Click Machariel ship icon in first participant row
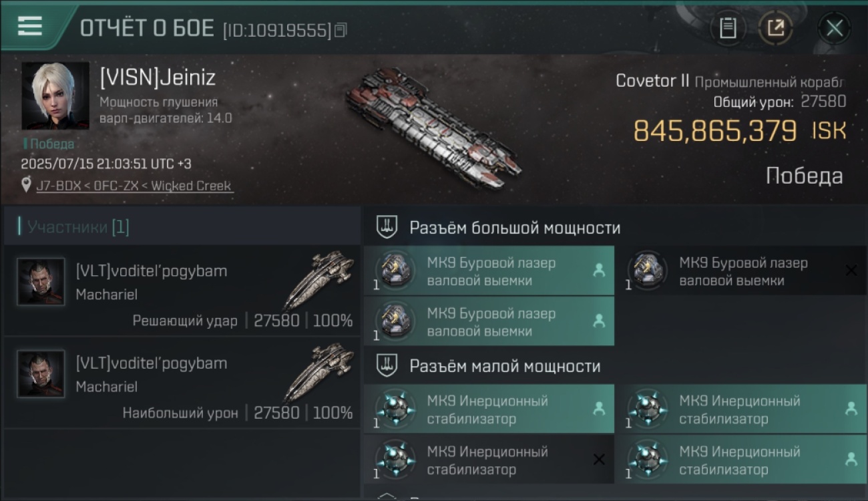Screen dimensions: 868x501 point(319,279)
